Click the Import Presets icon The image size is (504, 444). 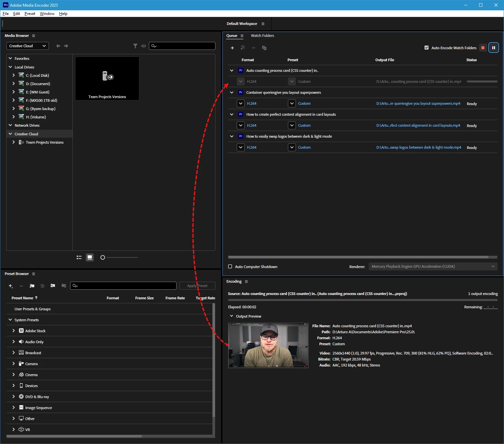(53, 286)
